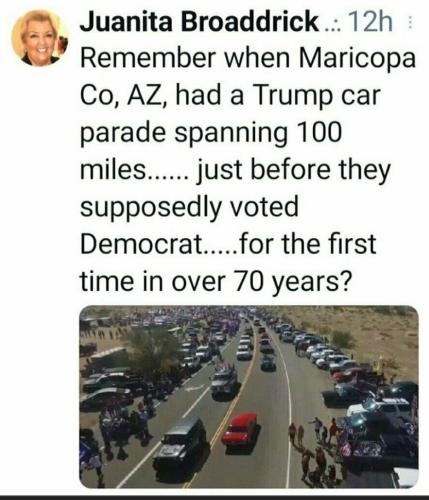The width and height of the screenshot is (429, 500).
Task: Tap Juanita Broaddrick's profile avatar
Action: click(39, 38)
